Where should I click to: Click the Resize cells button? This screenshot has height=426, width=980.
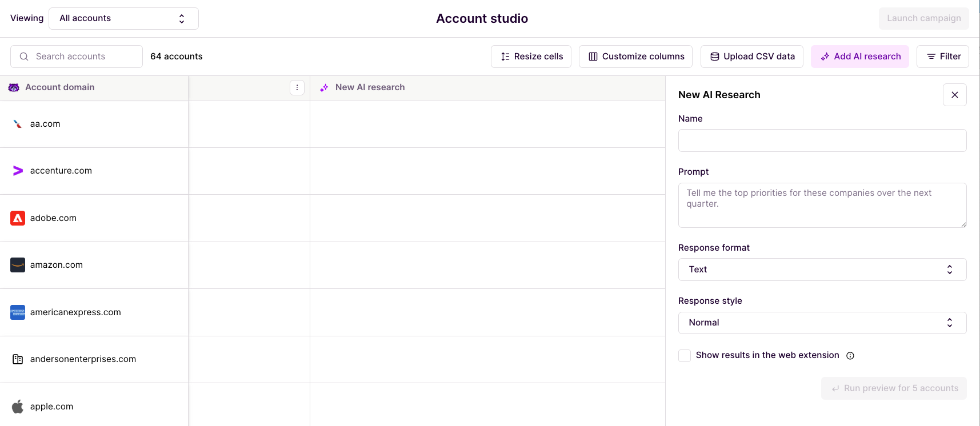[531, 57]
